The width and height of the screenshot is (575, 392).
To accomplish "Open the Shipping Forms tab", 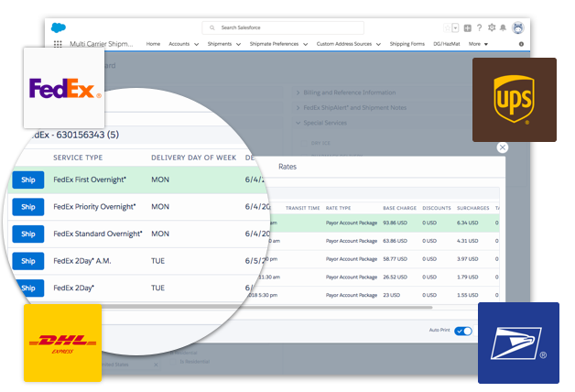I will coord(407,44).
